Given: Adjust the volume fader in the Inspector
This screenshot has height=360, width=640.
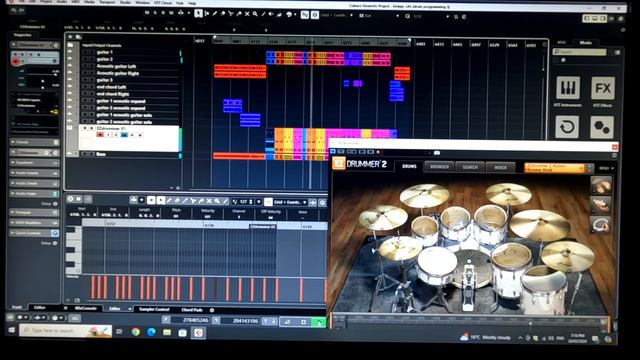Looking at the screenshot, I should pyautogui.click(x=56, y=74).
